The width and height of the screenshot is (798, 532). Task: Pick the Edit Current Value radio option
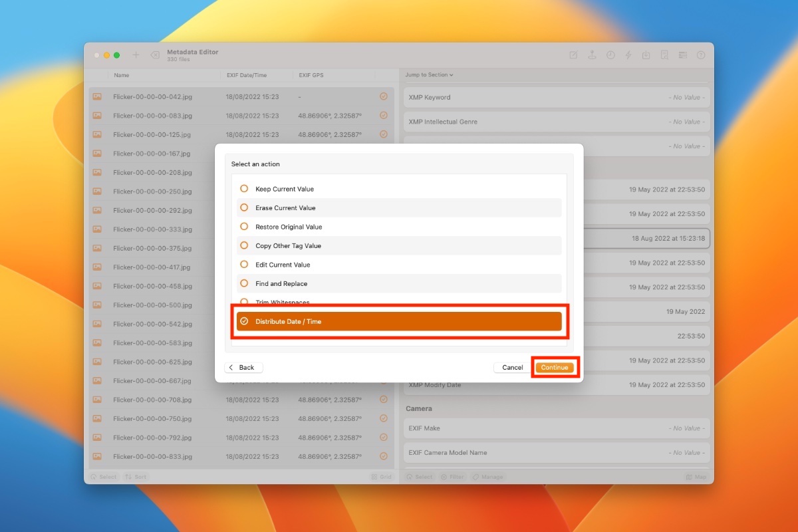[x=244, y=265]
